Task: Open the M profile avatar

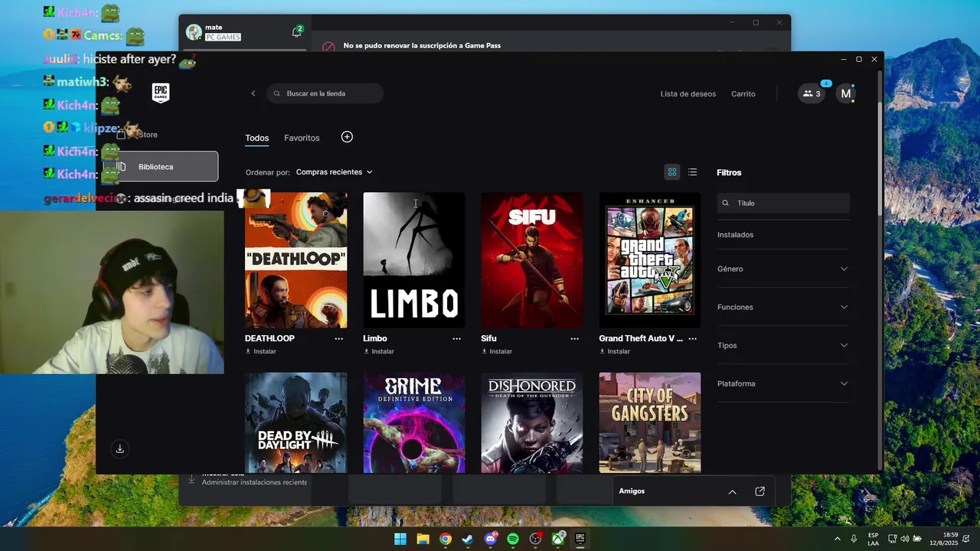Action: [x=845, y=93]
